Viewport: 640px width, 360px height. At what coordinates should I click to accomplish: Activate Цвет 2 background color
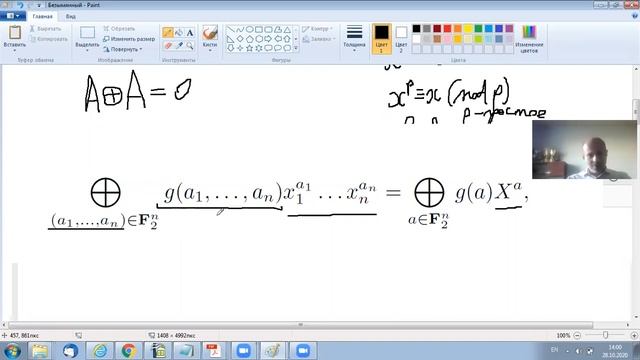[401, 39]
